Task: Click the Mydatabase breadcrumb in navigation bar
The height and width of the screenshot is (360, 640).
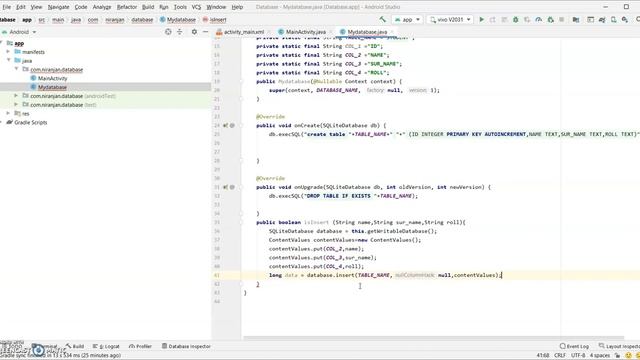Action: [x=178, y=20]
